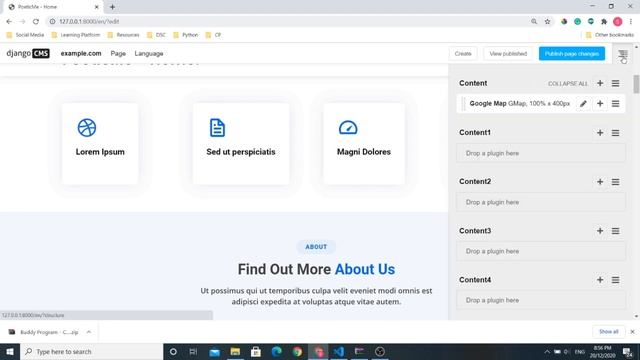640x360 pixels.
Task: Click the structure panel scrollbar
Action: (636, 84)
